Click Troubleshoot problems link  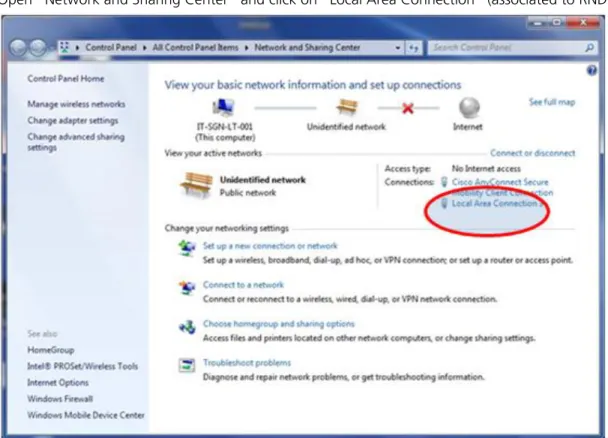coord(247,363)
